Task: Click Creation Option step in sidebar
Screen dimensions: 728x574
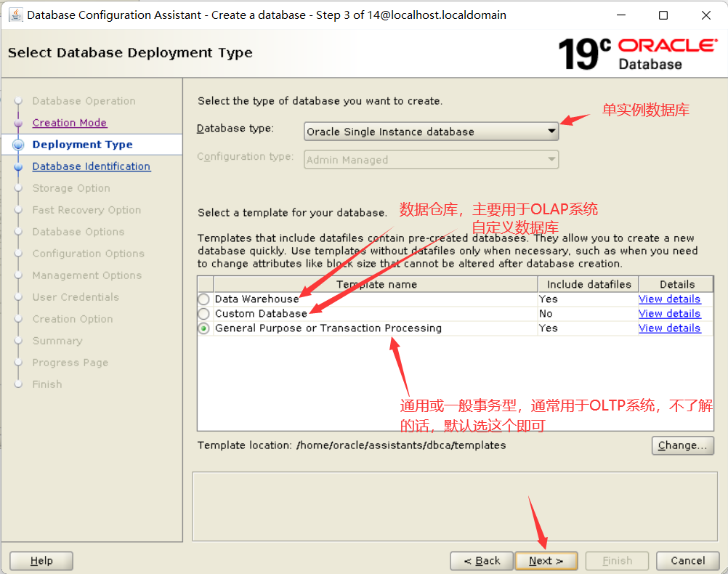Action: point(73,319)
